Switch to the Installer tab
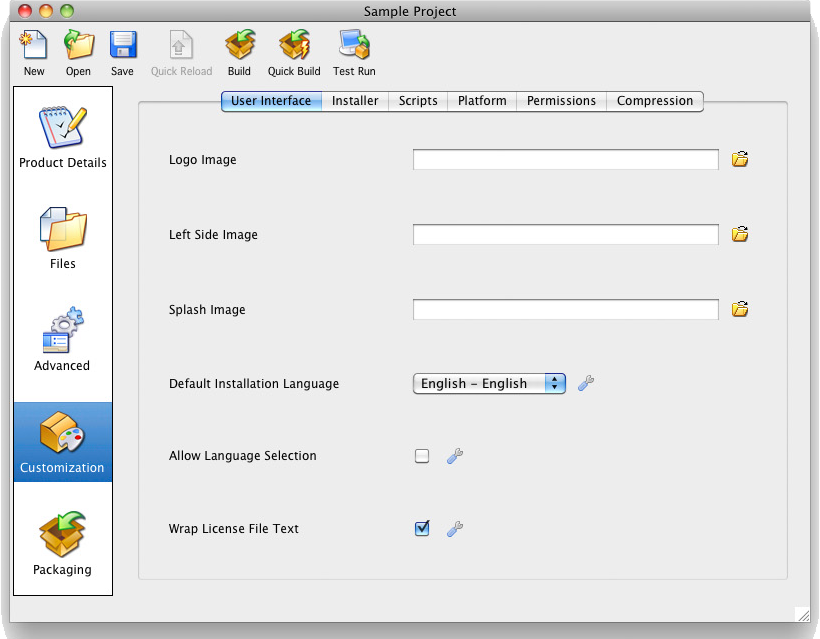 click(355, 101)
